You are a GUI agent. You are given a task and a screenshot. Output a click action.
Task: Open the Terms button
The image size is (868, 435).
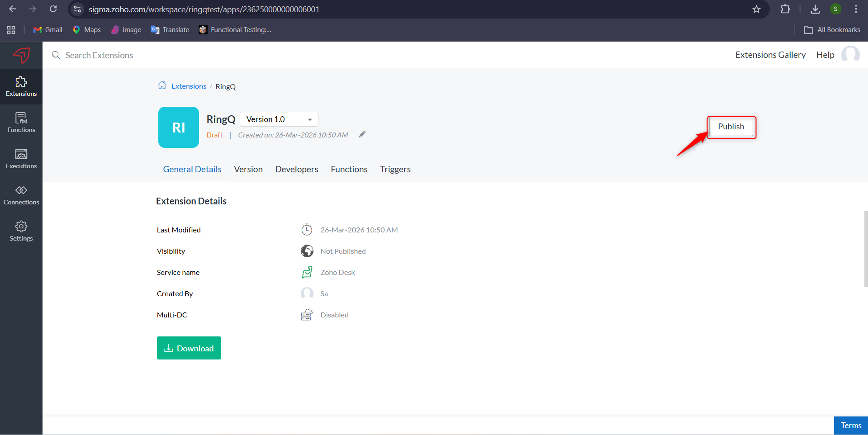[x=851, y=426]
